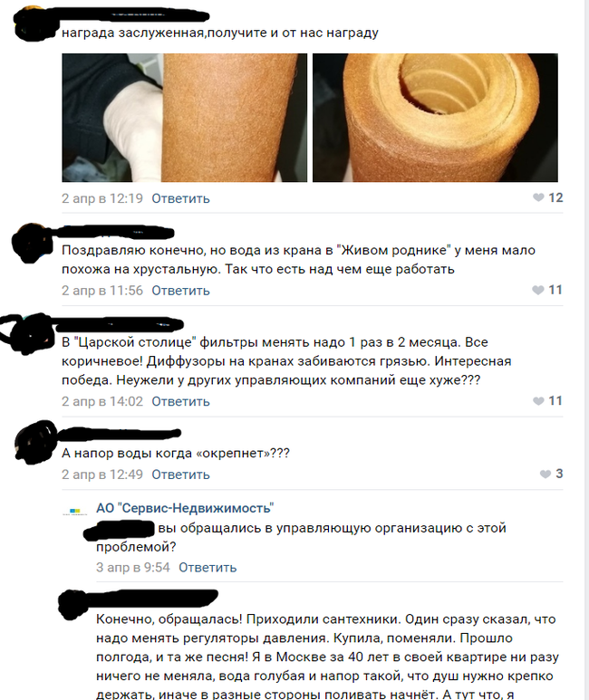
Task: Open the filter top-view photo thumbnail
Action: coord(435,118)
